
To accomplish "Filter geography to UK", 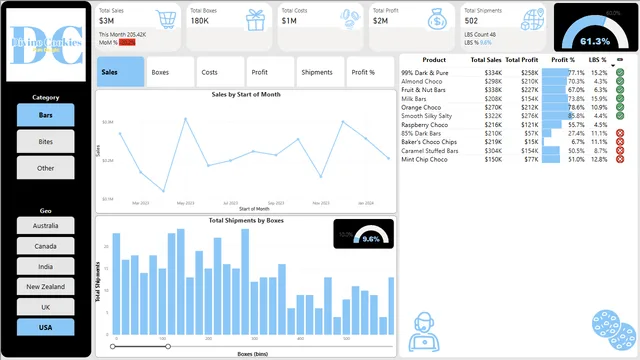I will point(46,307).
